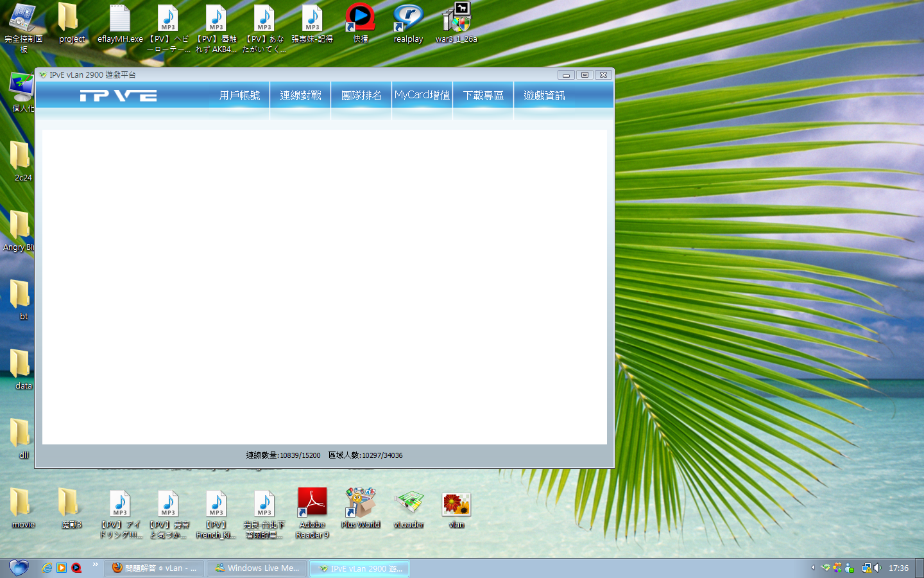Expand the quick launch overflow chevron
Image resolution: width=924 pixels, height=578 pixels.
[x=96, y=565]
